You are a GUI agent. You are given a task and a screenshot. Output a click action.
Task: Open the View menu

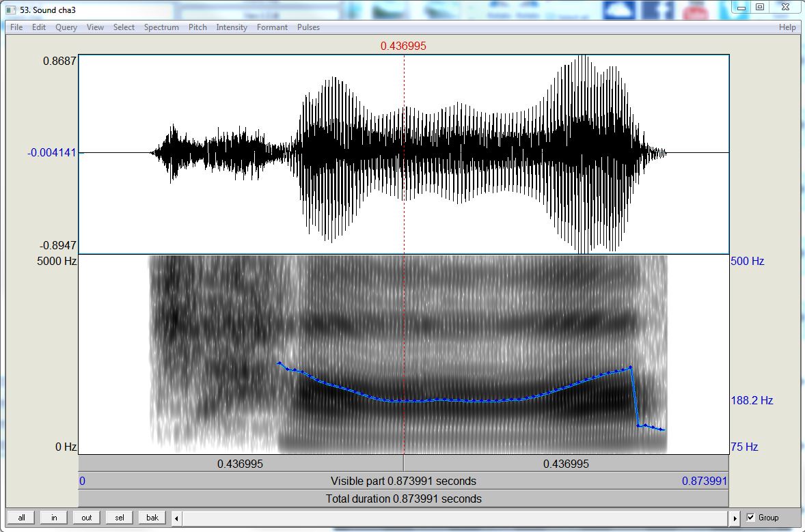click(95, 27)
